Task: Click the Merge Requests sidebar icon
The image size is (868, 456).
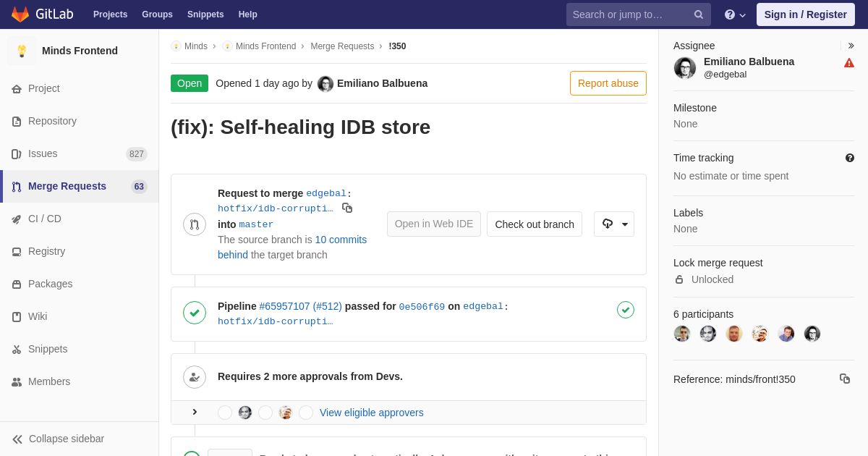Action: point(17,187)
